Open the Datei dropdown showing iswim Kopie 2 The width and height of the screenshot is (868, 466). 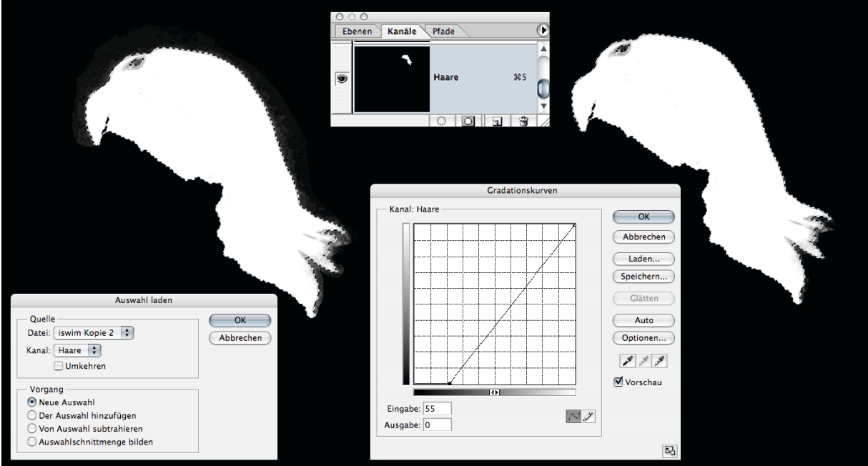(94, 332)
